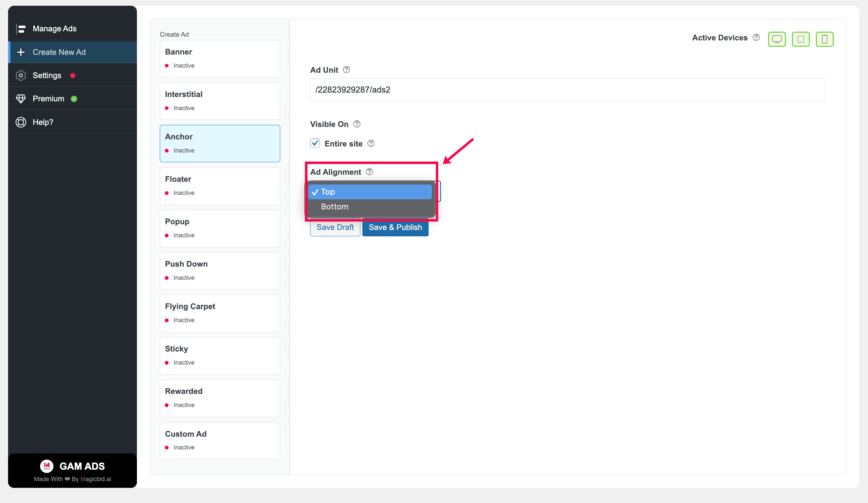Open Create New Ad menu item

coord(73,52)
